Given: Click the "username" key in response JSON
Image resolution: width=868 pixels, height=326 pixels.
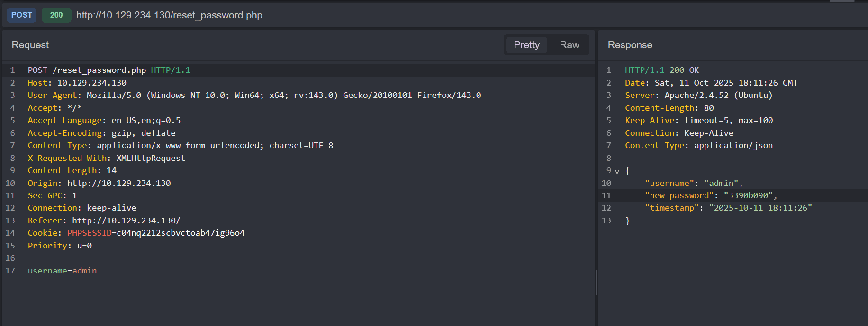Looking at the screenshot, I should click(669, 183).
